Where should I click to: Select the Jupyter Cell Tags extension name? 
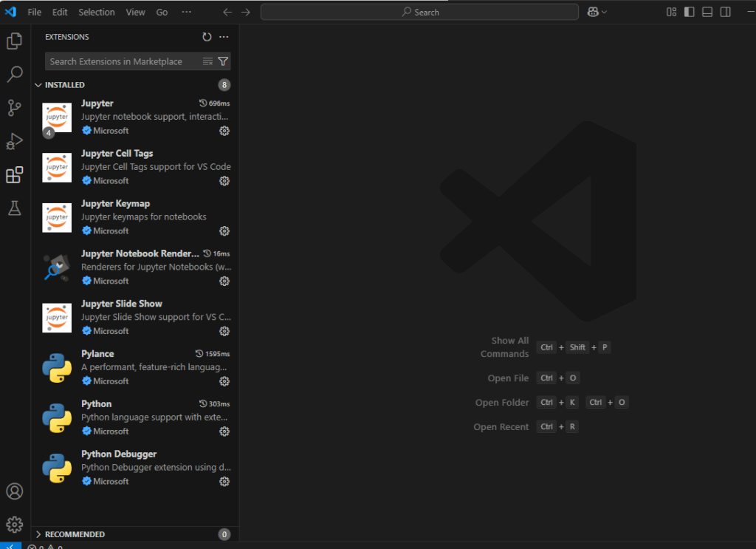coord(117,154)
